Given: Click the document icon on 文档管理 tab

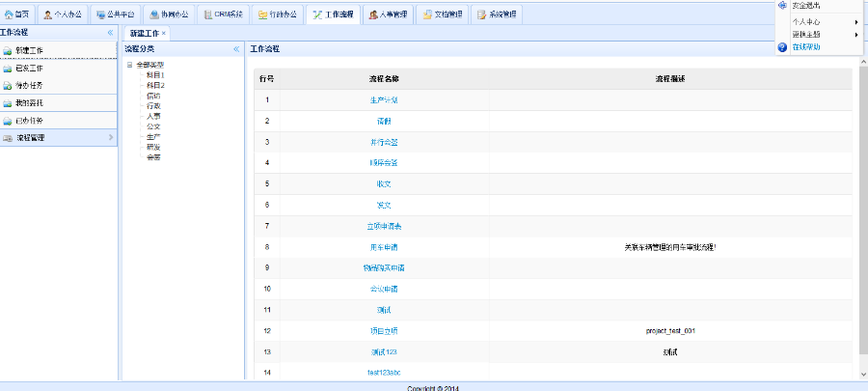Looking at the screenshot, I should [x=427, y=14].
